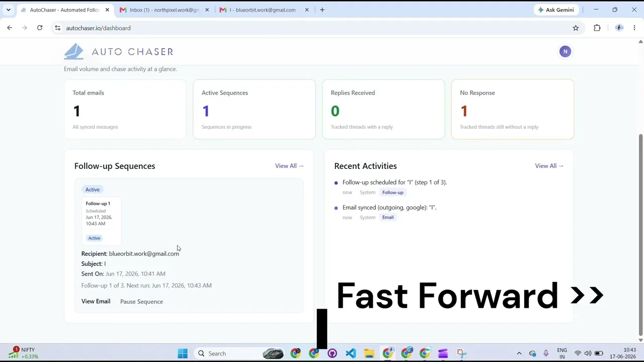The height and width of the screenshot is (362, 644).
Task: Switch to the AutoChaser tab
Action: point(64,10)
